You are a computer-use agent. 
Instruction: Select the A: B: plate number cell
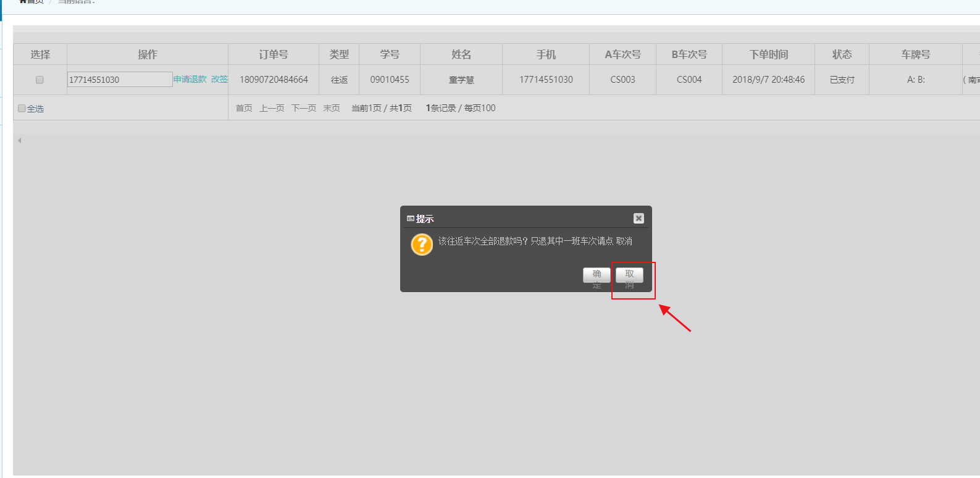[916, 80]
